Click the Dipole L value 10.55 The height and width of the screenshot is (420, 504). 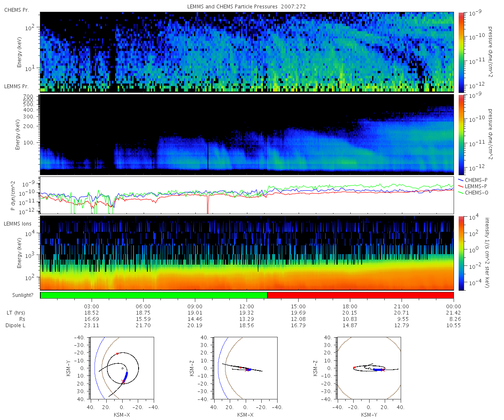click(x=454, y=325)
